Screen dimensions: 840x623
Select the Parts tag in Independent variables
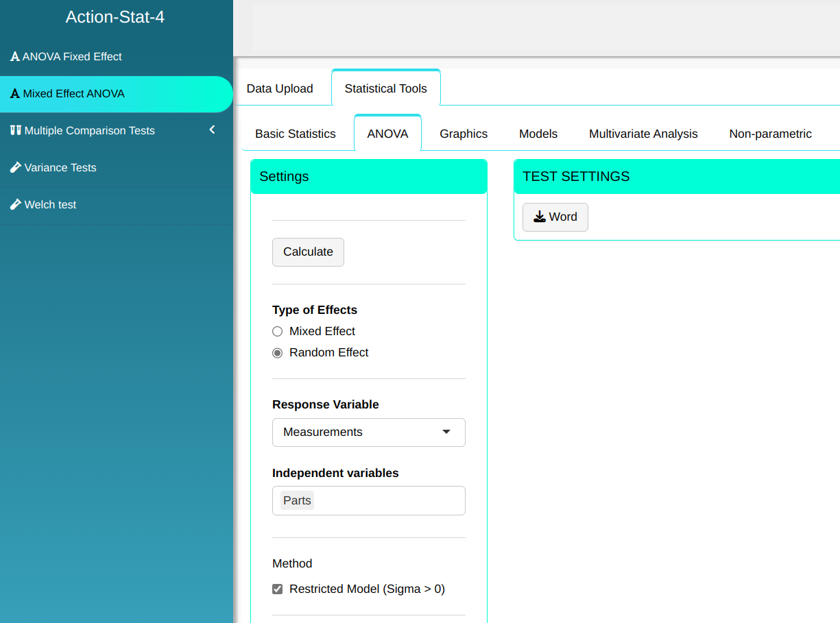click(x=297, y=501)
